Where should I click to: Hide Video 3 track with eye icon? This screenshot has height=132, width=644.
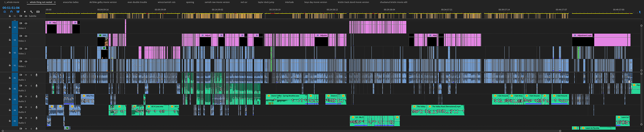(x=26, y=36)
